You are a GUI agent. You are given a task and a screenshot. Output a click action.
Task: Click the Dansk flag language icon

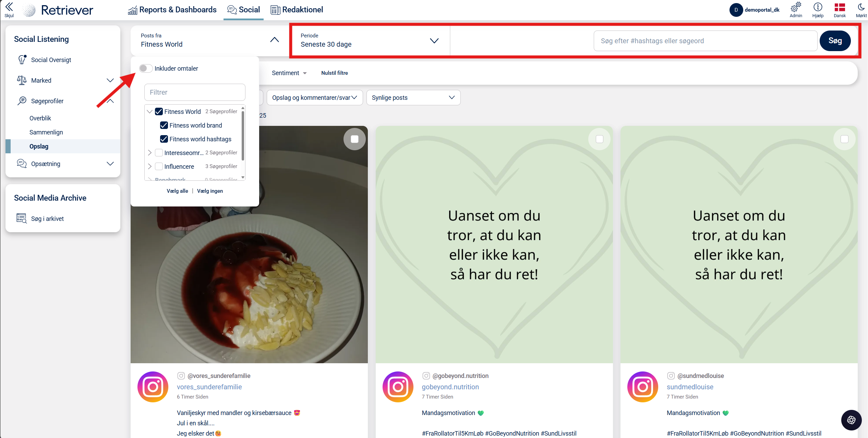[840, 7]
